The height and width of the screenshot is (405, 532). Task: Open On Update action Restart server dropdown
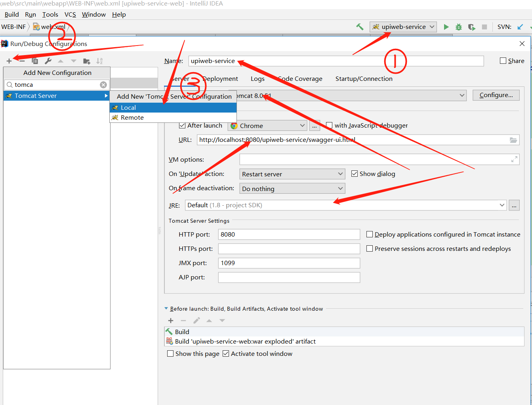coord(292,174)
